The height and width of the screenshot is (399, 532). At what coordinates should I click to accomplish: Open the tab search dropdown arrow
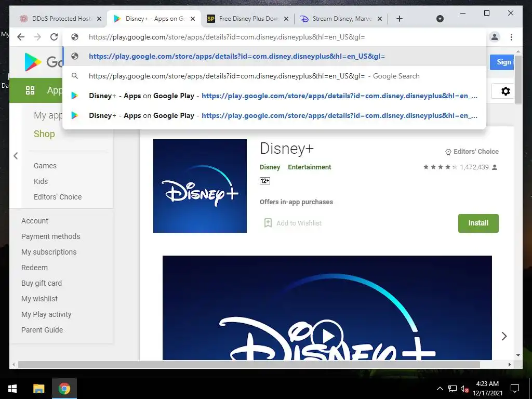point(440,19)
